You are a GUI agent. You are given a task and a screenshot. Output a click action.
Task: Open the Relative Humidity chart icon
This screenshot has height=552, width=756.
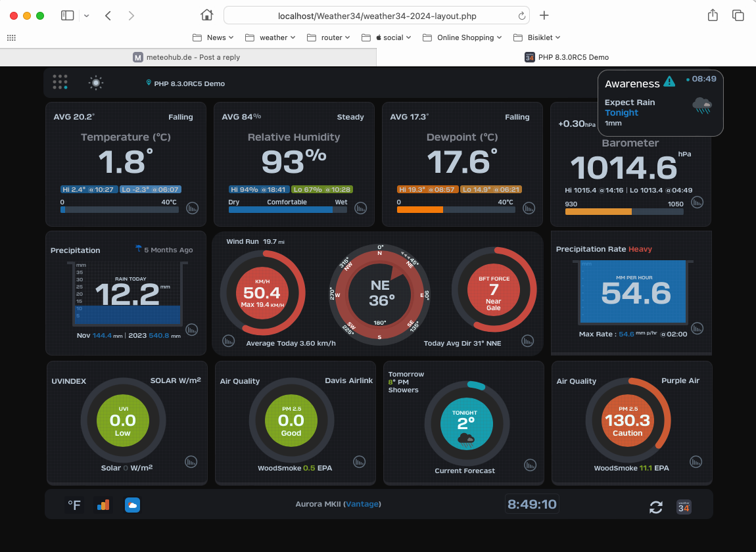click(x=361, y=208)
